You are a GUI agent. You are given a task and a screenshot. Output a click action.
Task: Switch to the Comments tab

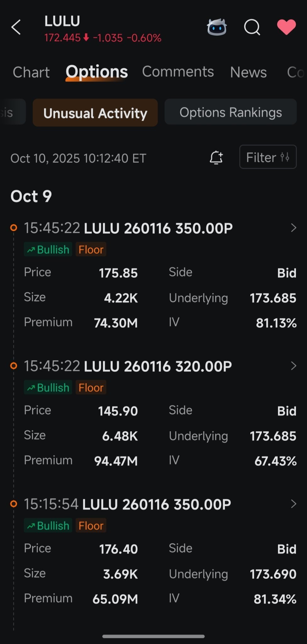click(178, 72)
